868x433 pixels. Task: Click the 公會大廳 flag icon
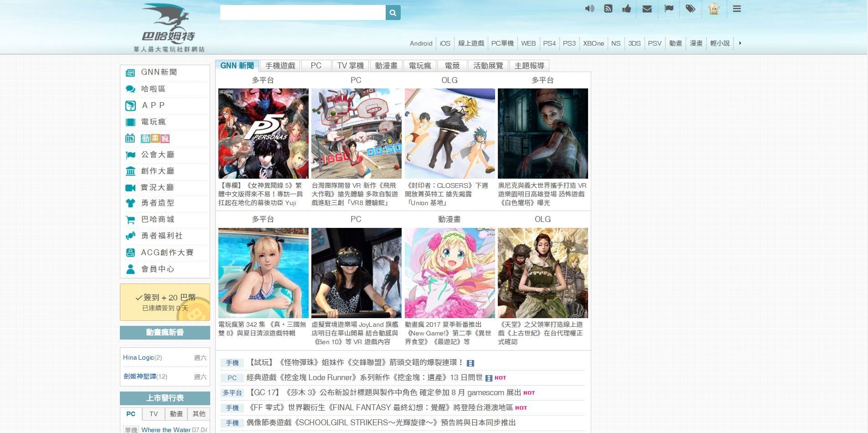tap(130, 155)
